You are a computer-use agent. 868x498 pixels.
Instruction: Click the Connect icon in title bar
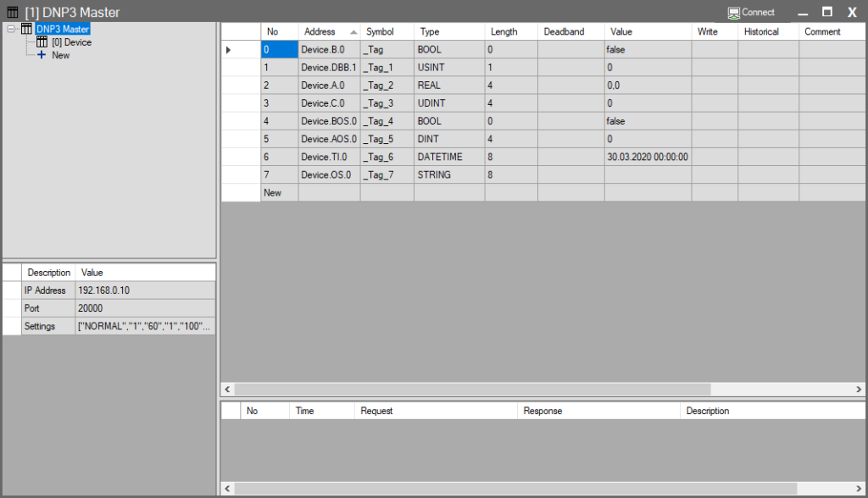734,13
